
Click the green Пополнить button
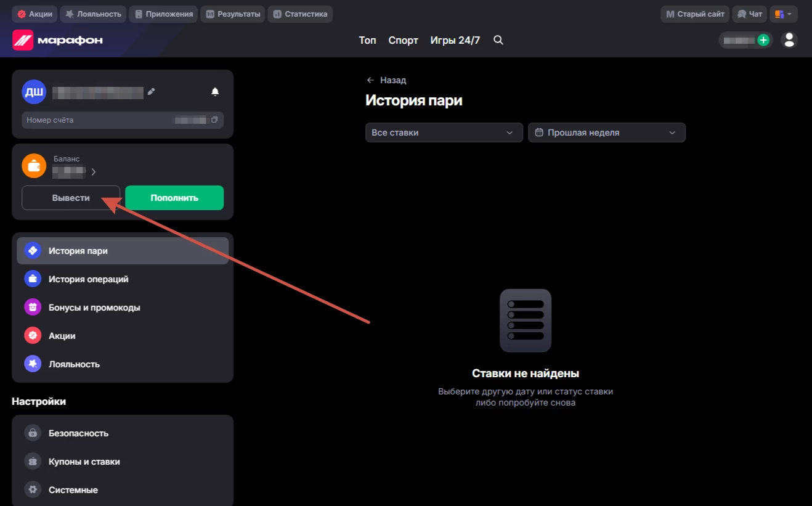click(174, 198)
